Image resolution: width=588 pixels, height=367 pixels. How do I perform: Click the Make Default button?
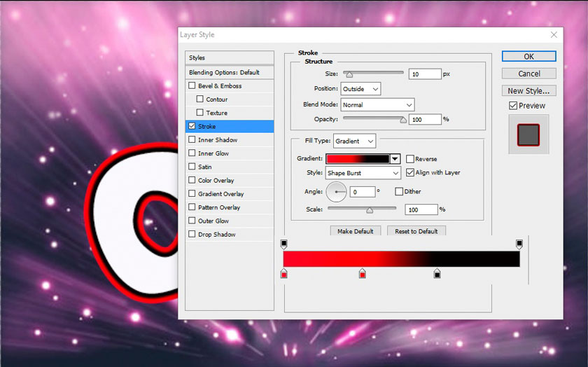pos(356,231)
